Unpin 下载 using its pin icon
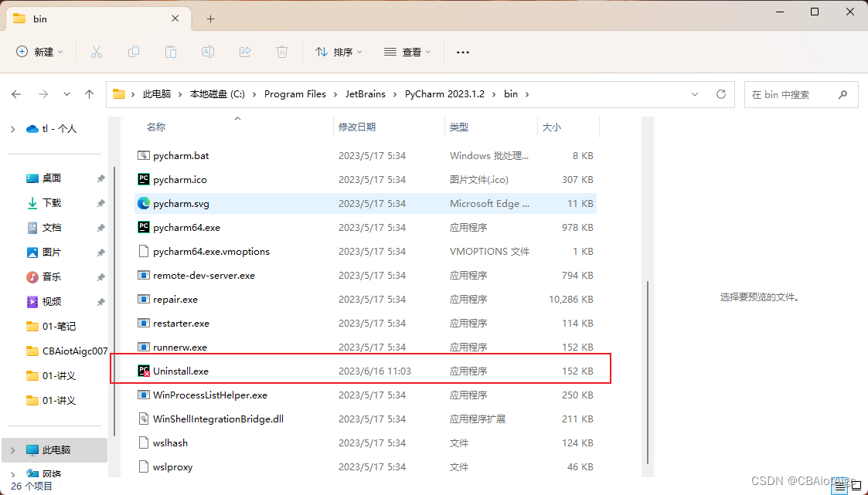Screen dimensions: 868x495 click(100, 204)
